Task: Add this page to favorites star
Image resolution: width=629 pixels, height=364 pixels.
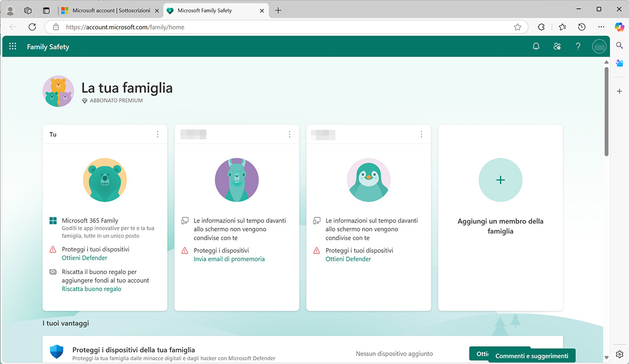Action: [517, 27]
